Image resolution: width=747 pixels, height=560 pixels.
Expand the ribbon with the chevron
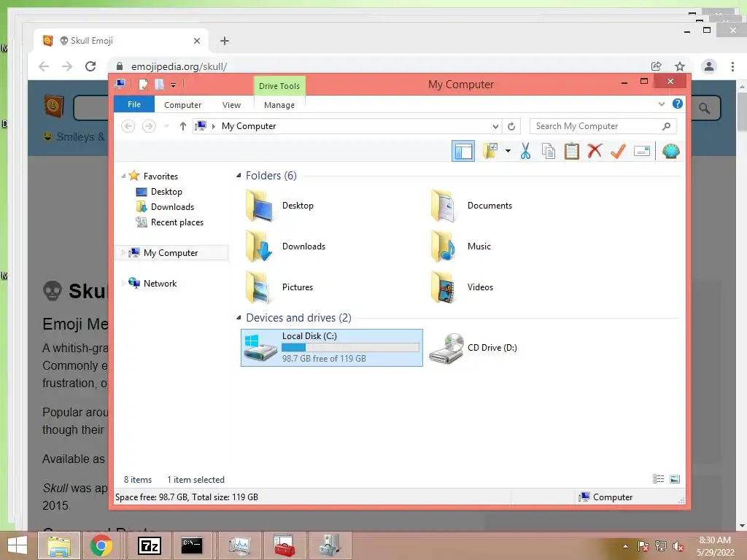[x=661, y=104]
